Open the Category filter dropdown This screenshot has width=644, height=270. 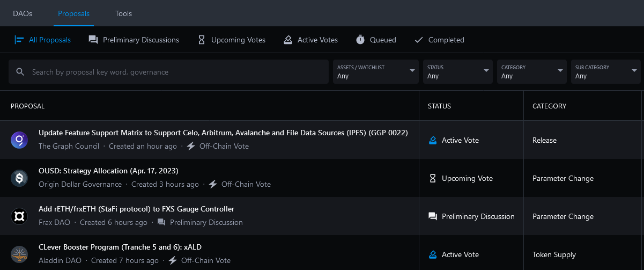pyautogui.click(x=532, y=71)
